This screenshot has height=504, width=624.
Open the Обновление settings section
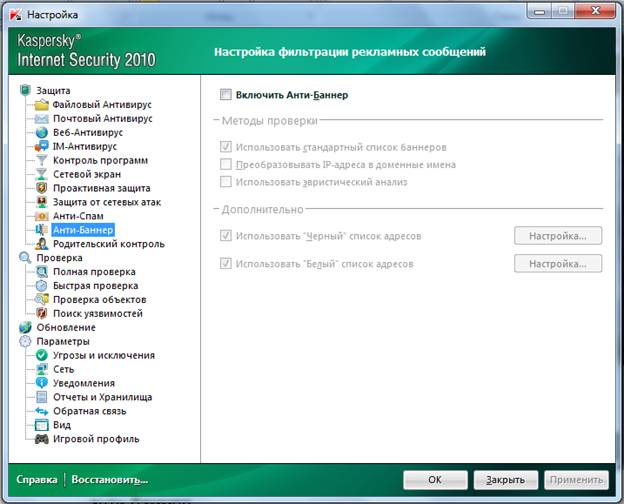tap(66, 328)
